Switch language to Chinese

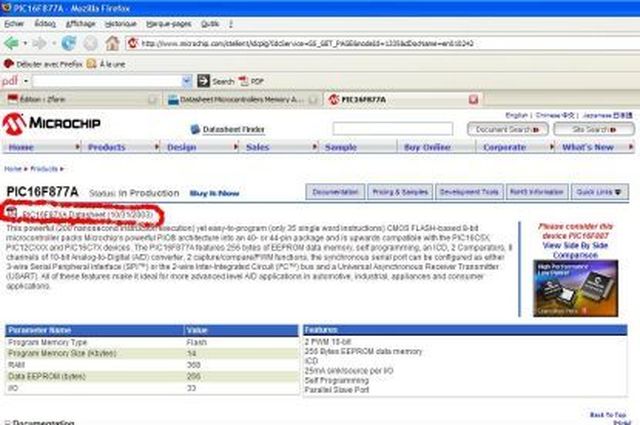[555, 116]
